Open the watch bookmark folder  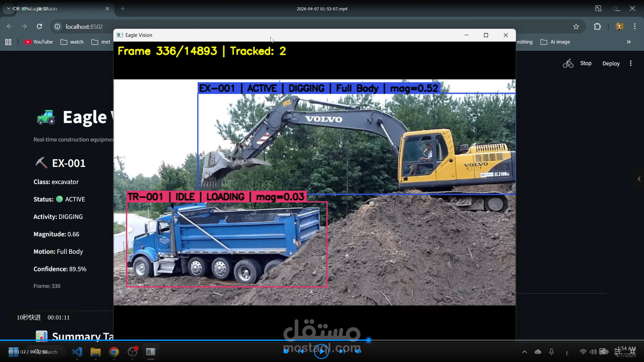pos(72,42)
